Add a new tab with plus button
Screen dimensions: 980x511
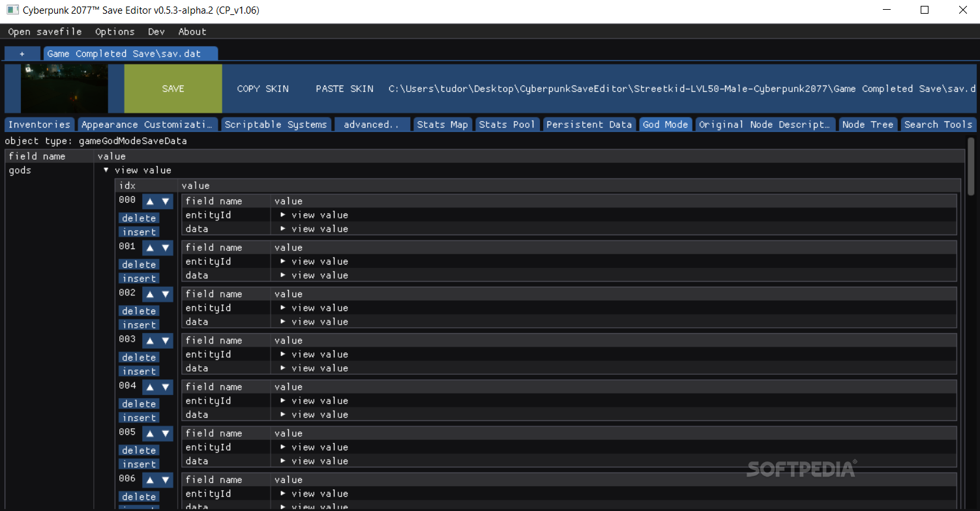(22, 53)
